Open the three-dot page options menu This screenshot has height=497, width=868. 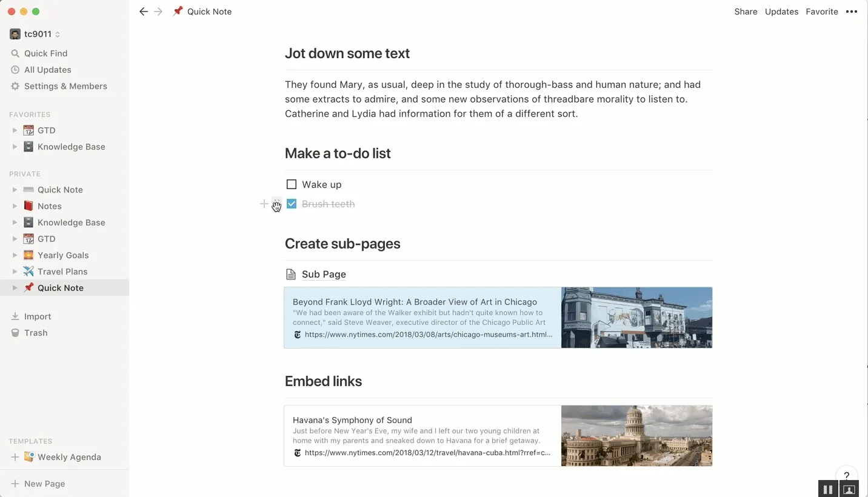pyautogui.click(x=852, y=12)
